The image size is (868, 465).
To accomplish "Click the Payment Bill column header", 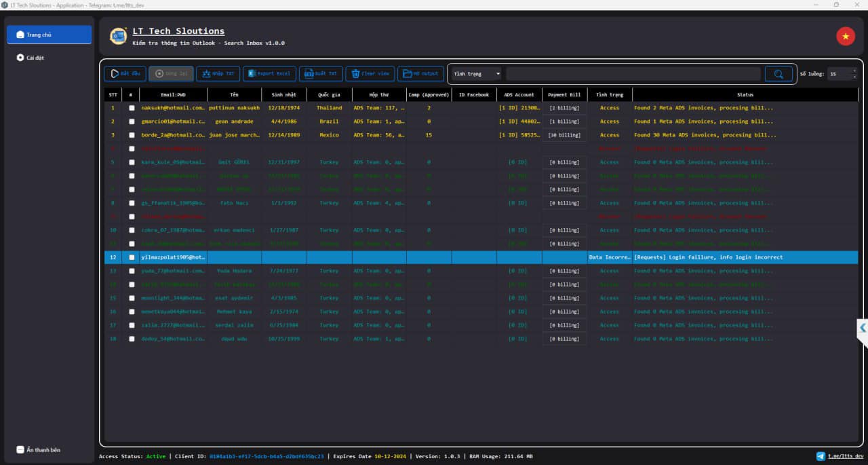I will [564, 94].
